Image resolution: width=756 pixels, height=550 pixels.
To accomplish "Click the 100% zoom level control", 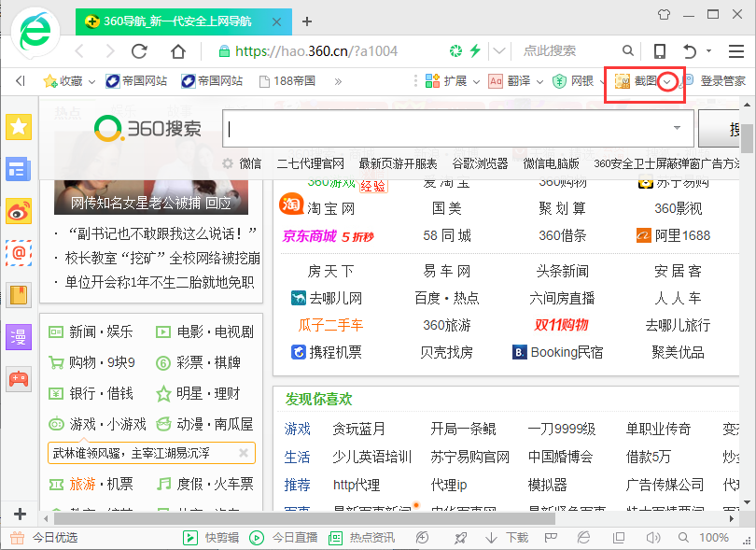I will coord(715,537).
